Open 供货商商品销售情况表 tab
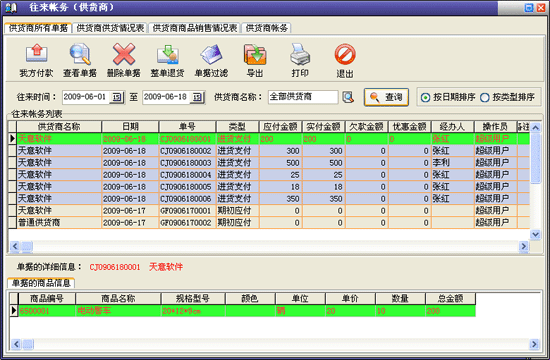 click(195, 28)
